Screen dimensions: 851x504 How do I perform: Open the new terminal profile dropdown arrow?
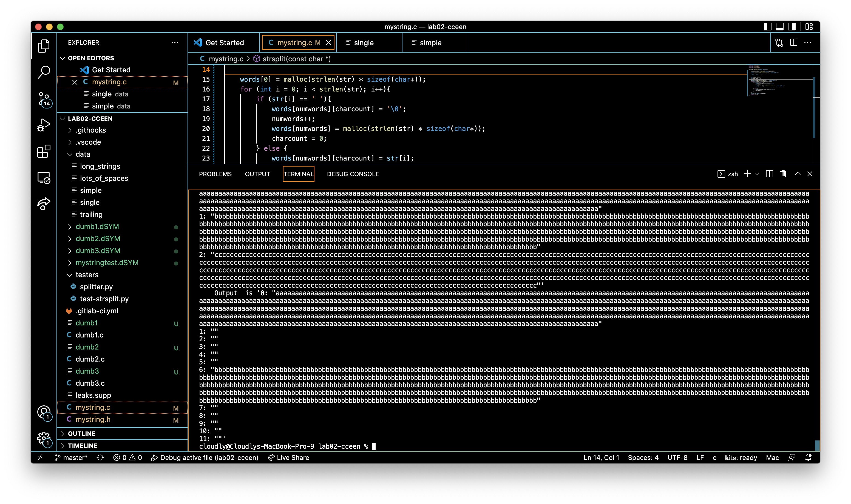(x=756, y=174)
